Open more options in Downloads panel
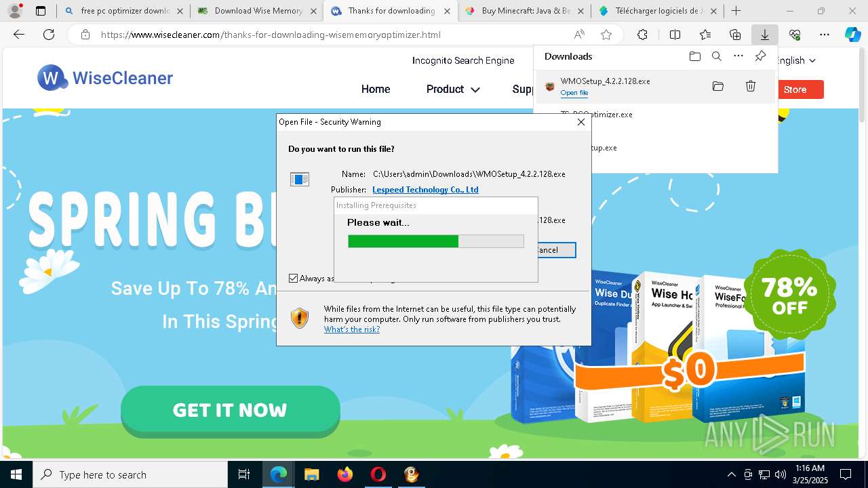Image resolution: width=868 pixels, height=488 pixels. (738, 56)
